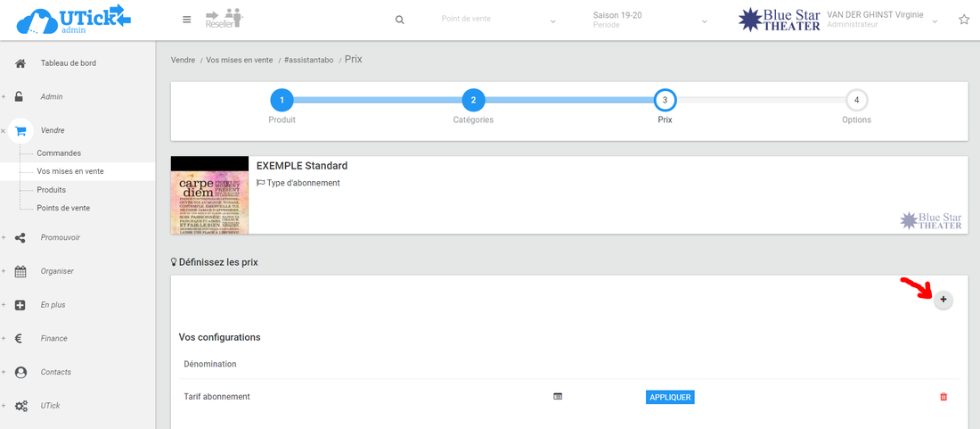This screenshot has height=429, width=980.
Task: Go to Vos mises en vente breadcrumb
Action: pos(239,60)
